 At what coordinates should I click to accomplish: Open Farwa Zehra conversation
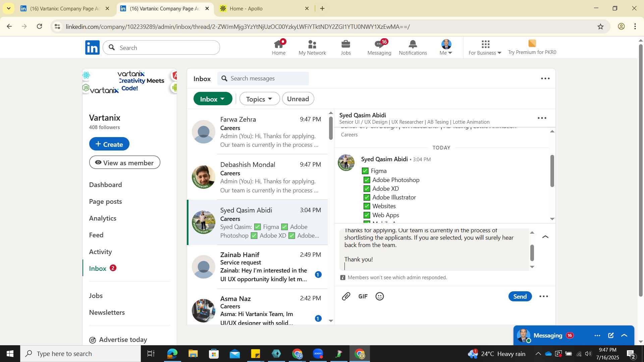coord(257,132)
